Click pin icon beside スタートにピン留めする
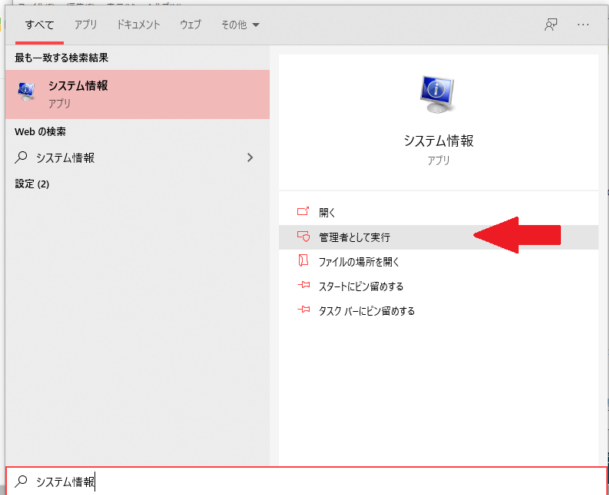The width and height of the screenshot is (609, 495). tap(303, 285)
